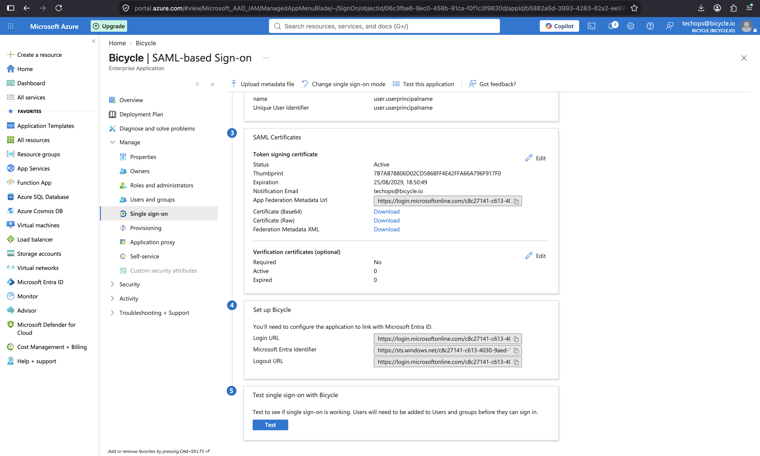Click the Virtual networks icon
The image size is (760, 456).
click(x=10, y=267)
